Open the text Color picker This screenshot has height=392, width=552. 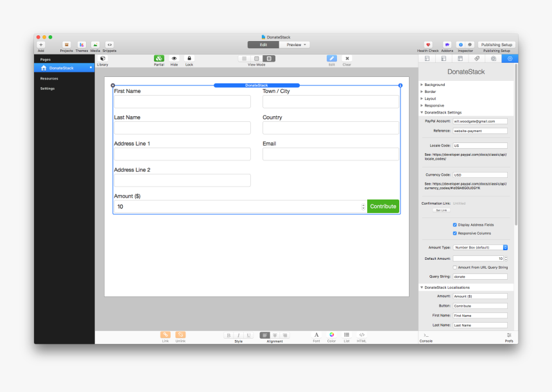click(332, 335)
